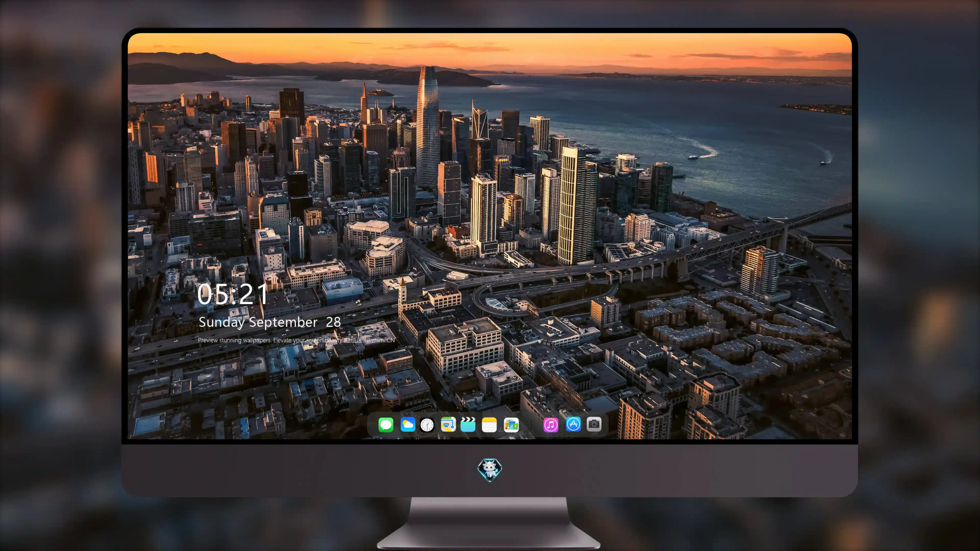Launch the Maps app from the dock
980x551 pixels.
click(448, 424)
